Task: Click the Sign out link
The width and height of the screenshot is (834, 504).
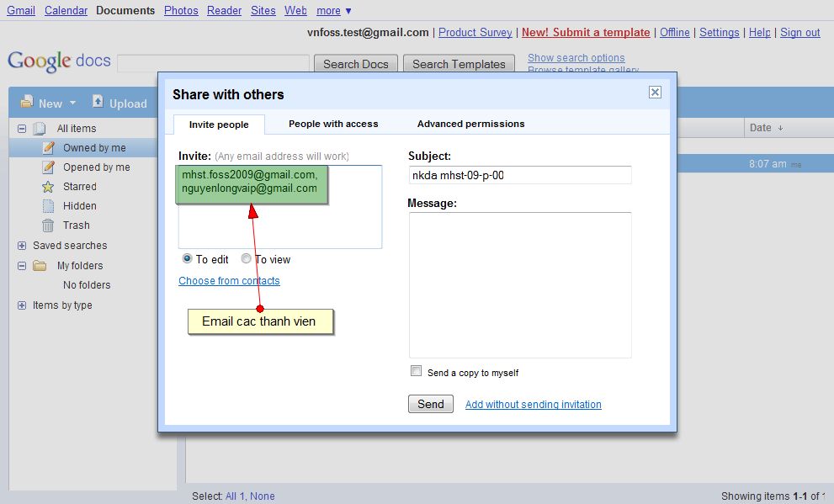Action: point(800,33)
